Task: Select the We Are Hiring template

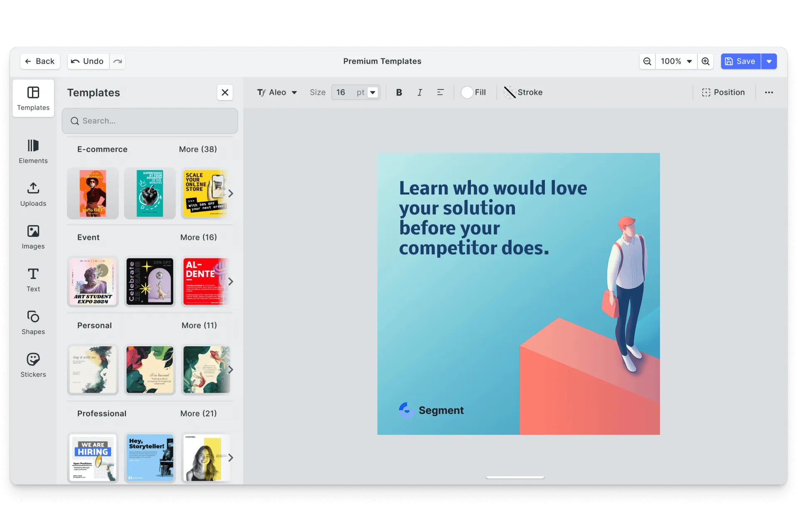Action: click(93, 458)
